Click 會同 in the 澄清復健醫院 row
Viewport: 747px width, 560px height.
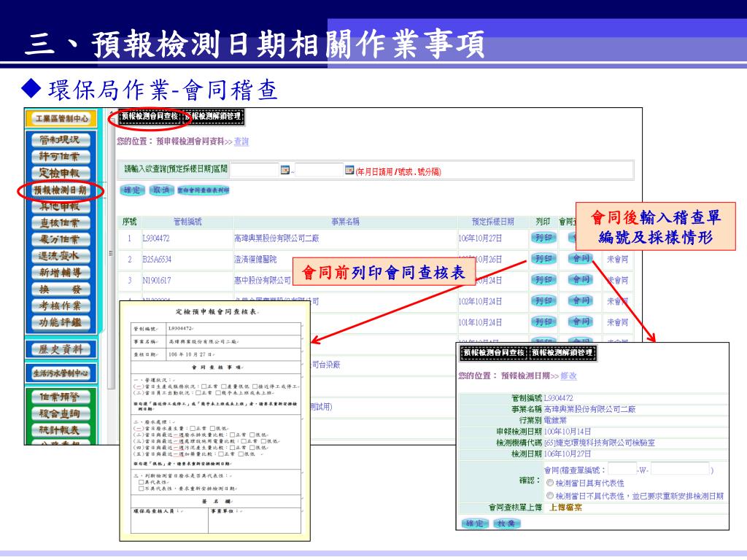tap(581, 259)
